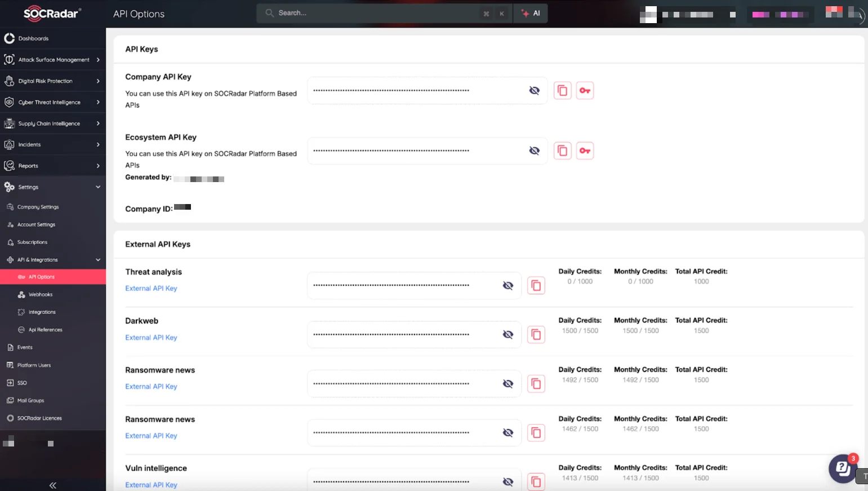Reveal Ransomware news key with 1462 daily credits
Viewport: 868px width, 491px height.
coord(508,432)
